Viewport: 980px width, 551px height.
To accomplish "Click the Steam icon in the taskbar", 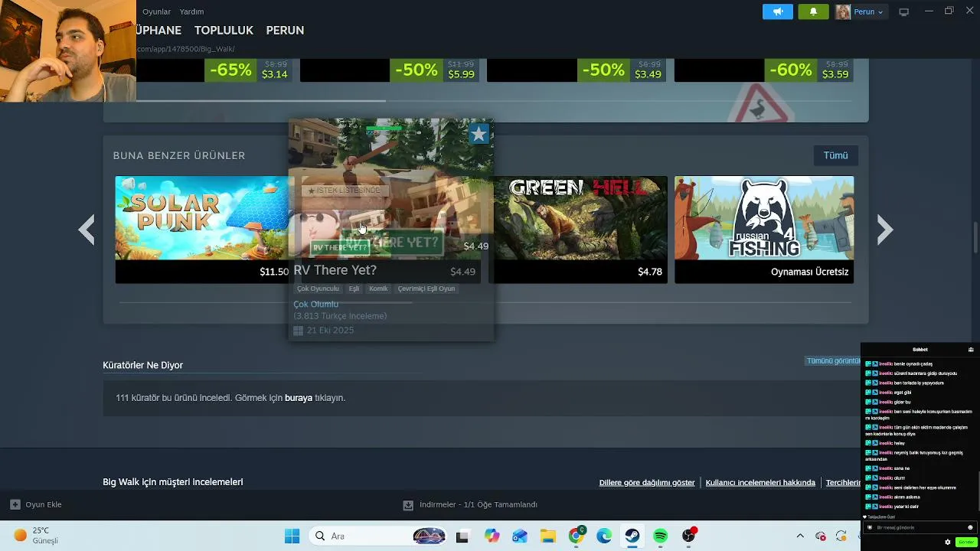I will click(632, 536).
